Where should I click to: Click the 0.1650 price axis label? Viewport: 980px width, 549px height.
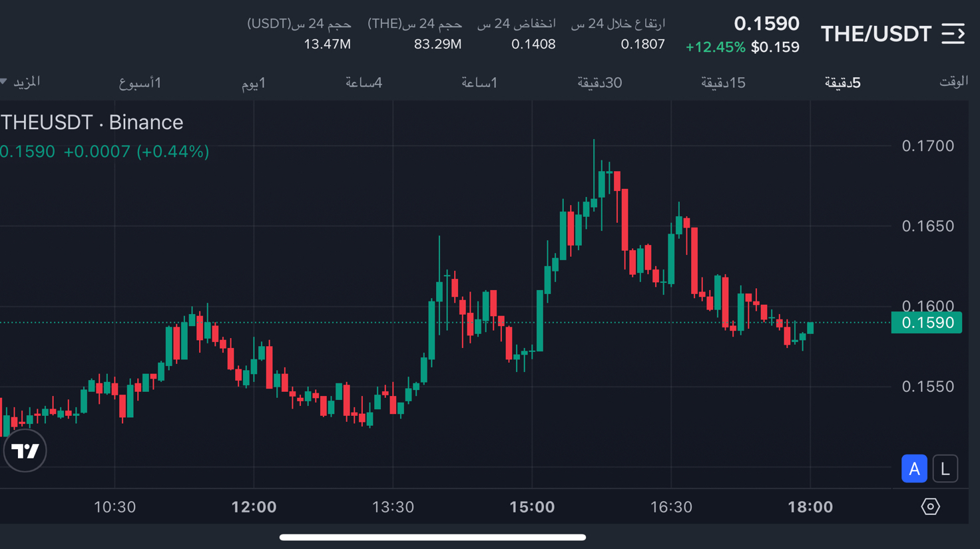[927, 226]
